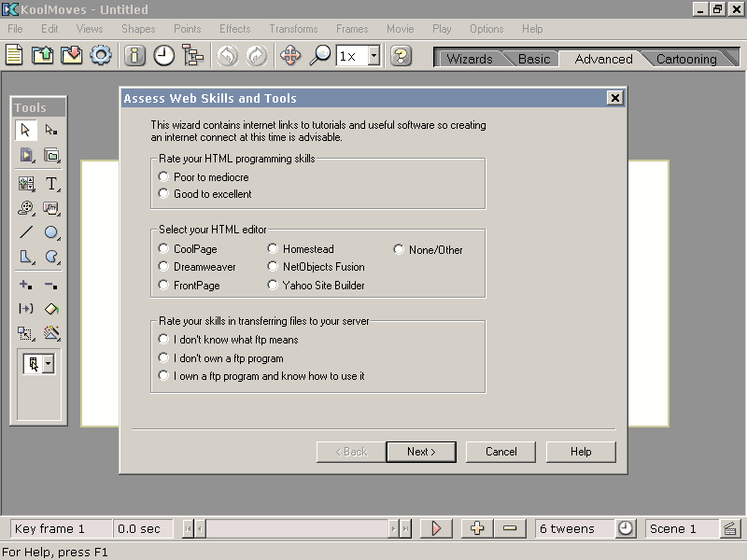
Task: Click the Undo toolbar icon
Action: click(228, 55)
